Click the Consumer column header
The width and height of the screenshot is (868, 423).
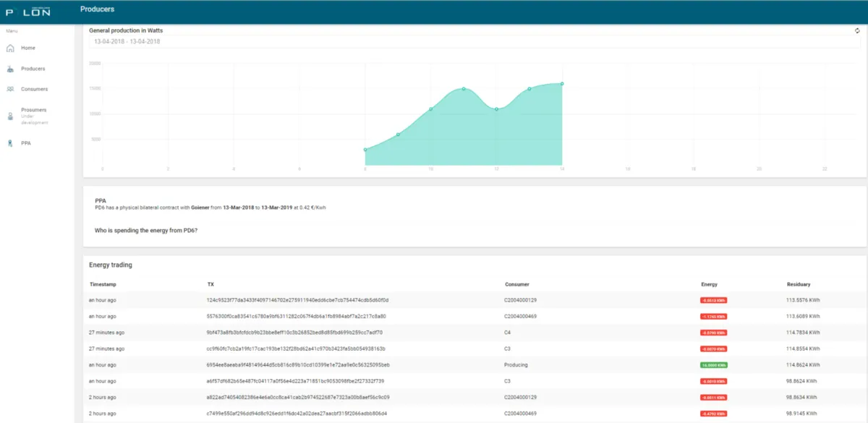(516, 284)
